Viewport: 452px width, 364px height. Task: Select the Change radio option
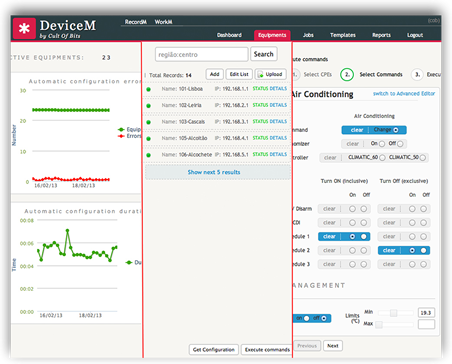396,130
